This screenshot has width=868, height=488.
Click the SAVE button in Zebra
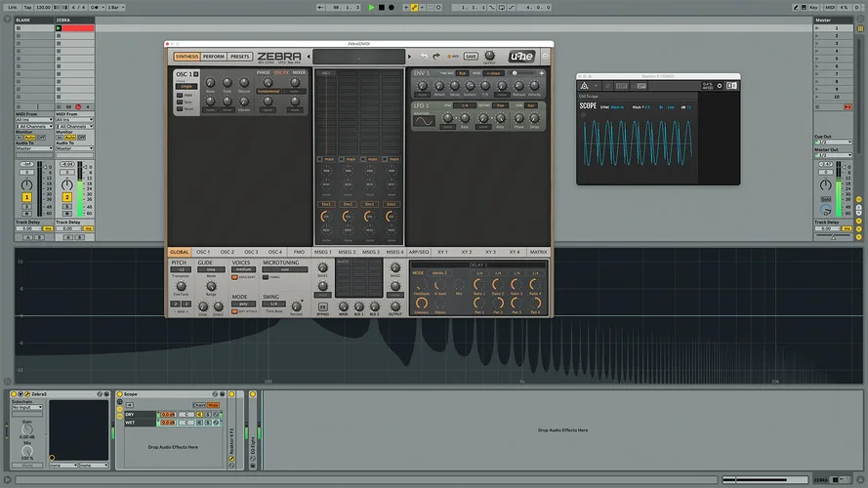click(471, 57)
